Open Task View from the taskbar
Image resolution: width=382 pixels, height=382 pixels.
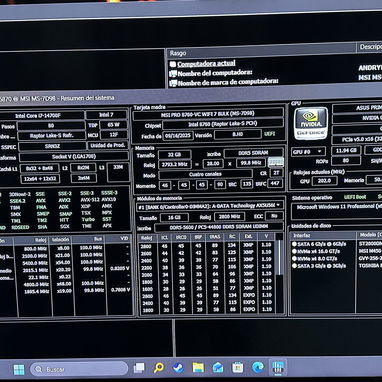point(139,368)
